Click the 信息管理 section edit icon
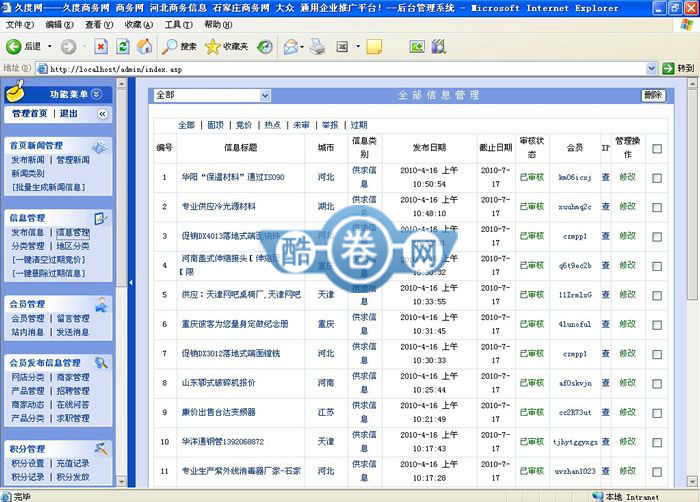The image size is (700, 502). pyautogui.click(x=100, y=218)
